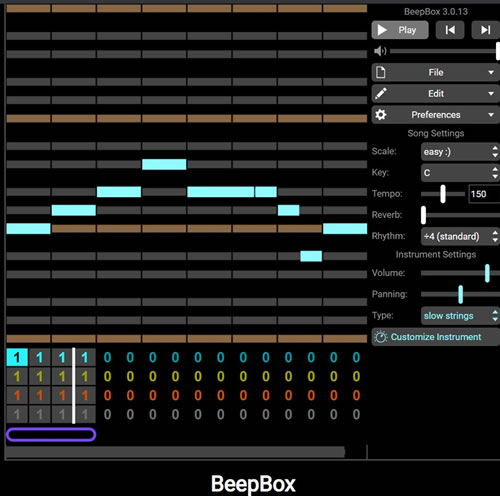This screenshot has width=500, height=496.
Task: Click the fourth gray channel pattern 1 cell
Action: (x=85, y=415)
